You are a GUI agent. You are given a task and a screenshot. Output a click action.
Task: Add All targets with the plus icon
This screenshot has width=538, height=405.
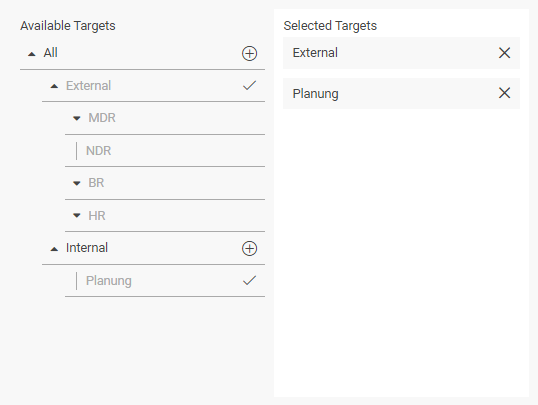coord(249,54)
